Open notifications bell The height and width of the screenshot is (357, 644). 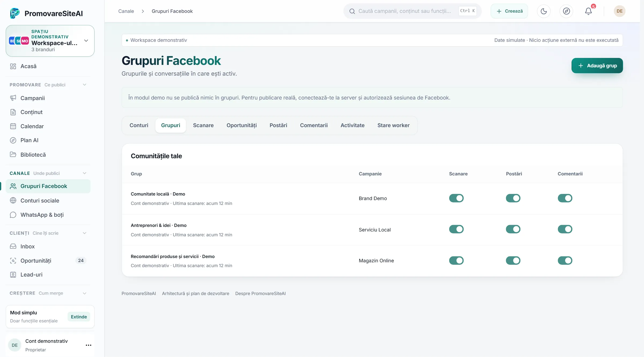(x=588, y=11)
